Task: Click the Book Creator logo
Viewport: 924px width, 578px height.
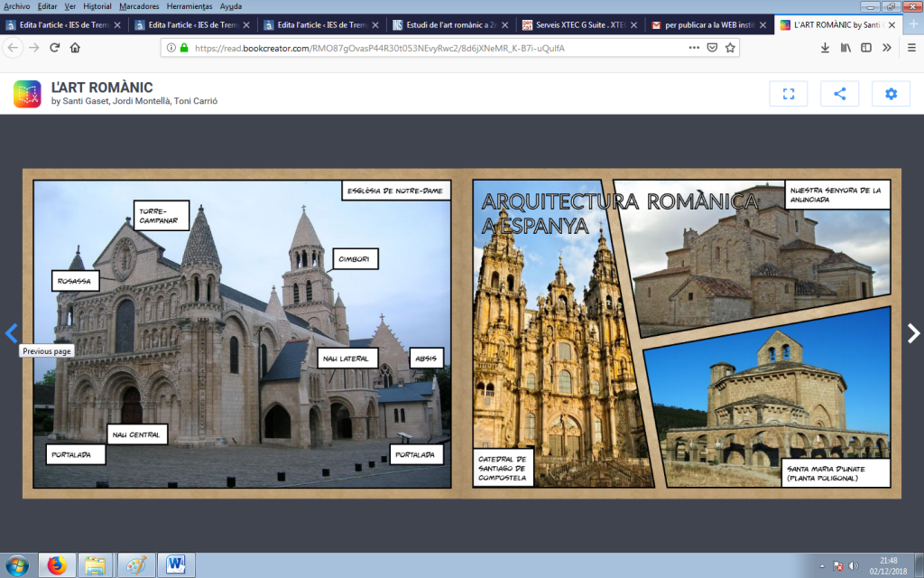Action: [27, 94]
